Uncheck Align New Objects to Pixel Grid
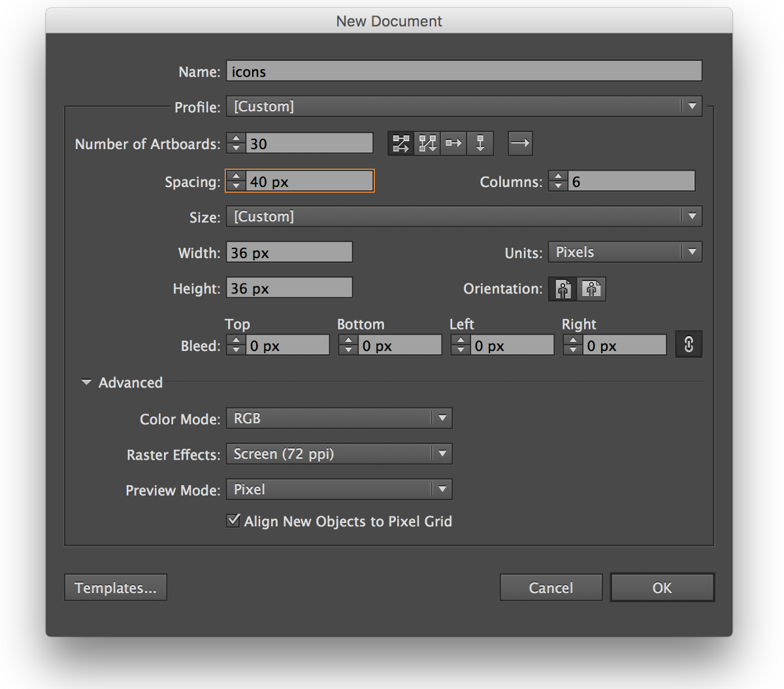The width and height of the screenshot is (784, 689). [233, 520]
